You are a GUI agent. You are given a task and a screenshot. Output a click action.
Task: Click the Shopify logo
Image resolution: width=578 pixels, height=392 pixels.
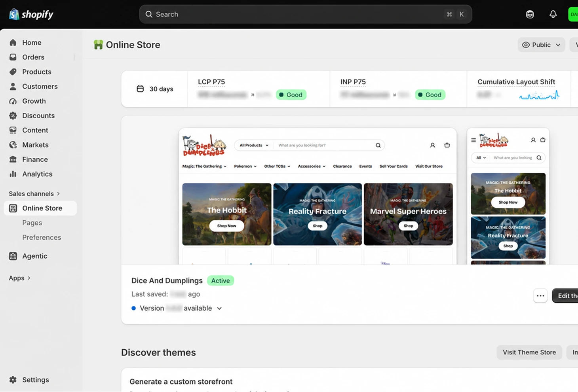pyautogui.click(x=31, y=14)
